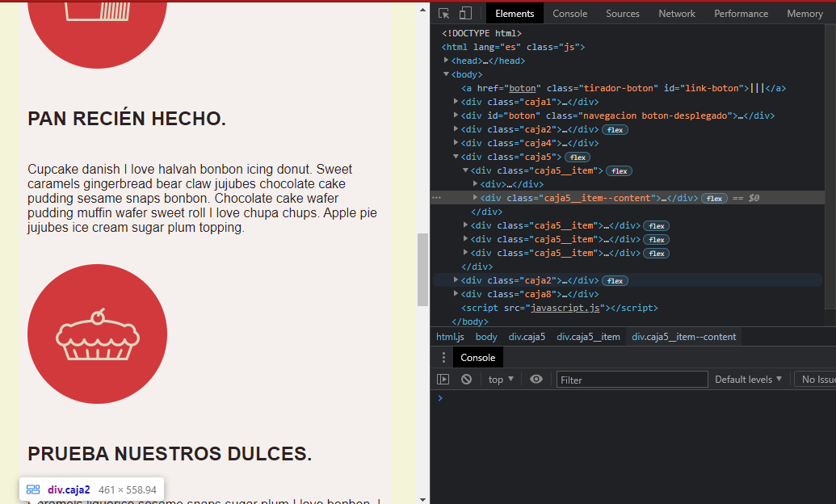
Task: Click the page scroll-up arrow
Action: (422, 10)
